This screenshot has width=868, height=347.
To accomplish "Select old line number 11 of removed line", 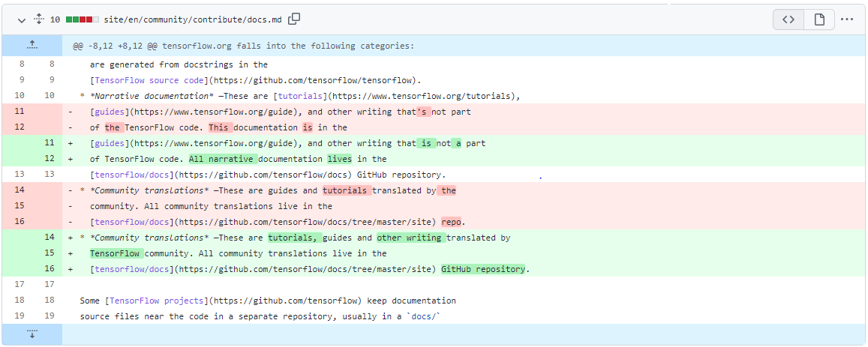I will pyautogui.click(x=20, y=111).
